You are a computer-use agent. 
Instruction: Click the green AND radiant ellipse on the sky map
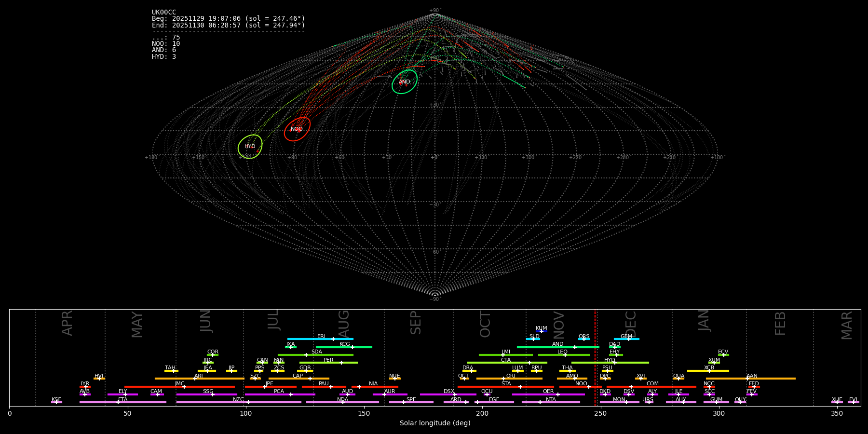coord(405,81)
